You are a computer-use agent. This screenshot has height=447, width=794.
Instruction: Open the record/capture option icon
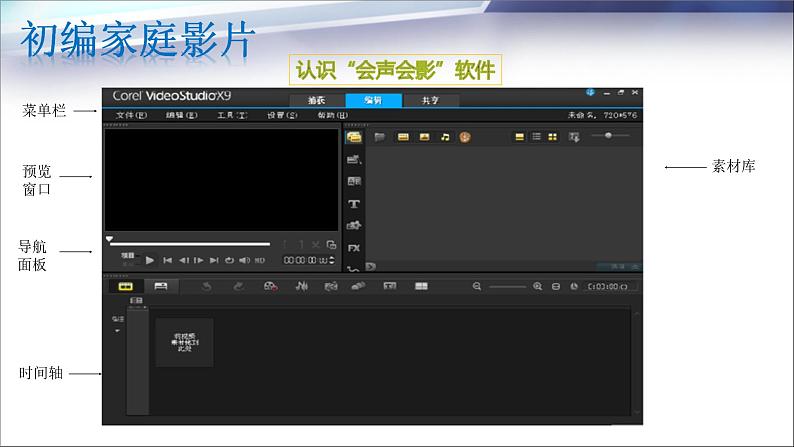[x=270, y=287]
